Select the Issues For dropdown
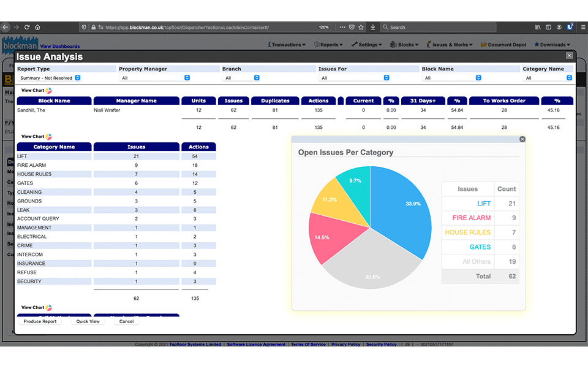588x368 pixels. (x=354, y=78)
